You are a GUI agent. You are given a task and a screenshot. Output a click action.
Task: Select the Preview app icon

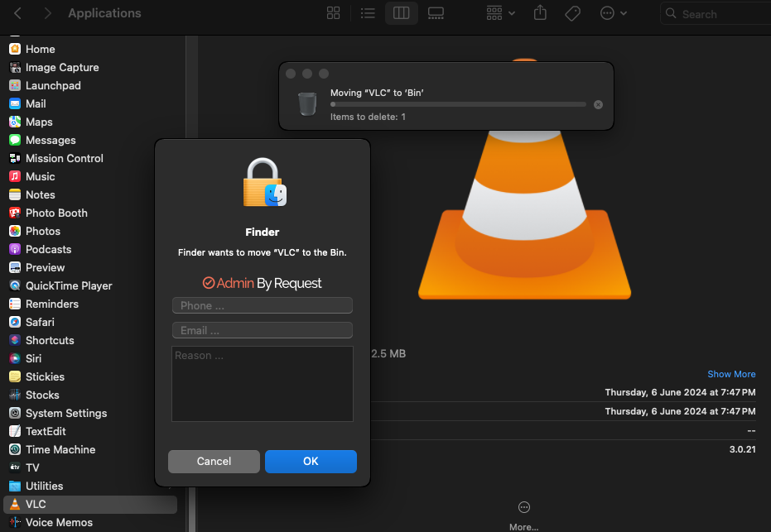tap(15, 267)
